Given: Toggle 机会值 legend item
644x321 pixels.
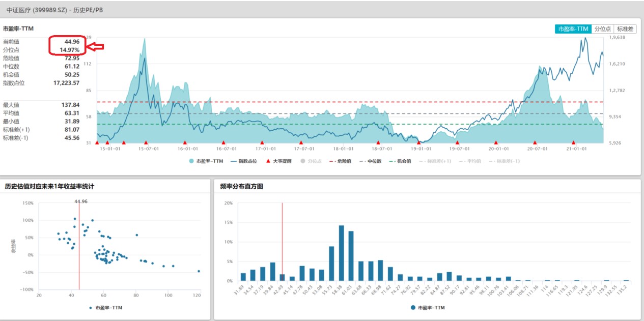Looking at the screenshot, I should click(401, 161).
